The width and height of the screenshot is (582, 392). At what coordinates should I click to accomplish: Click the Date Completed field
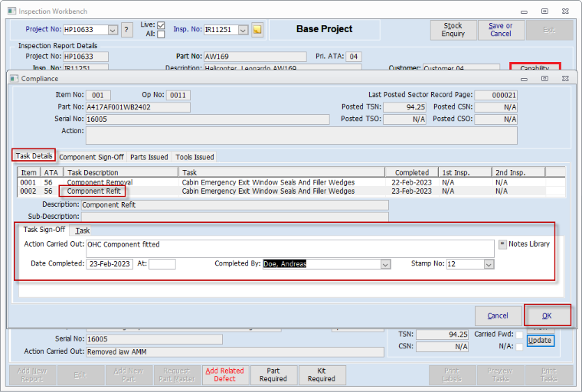[x=110, y=264]
